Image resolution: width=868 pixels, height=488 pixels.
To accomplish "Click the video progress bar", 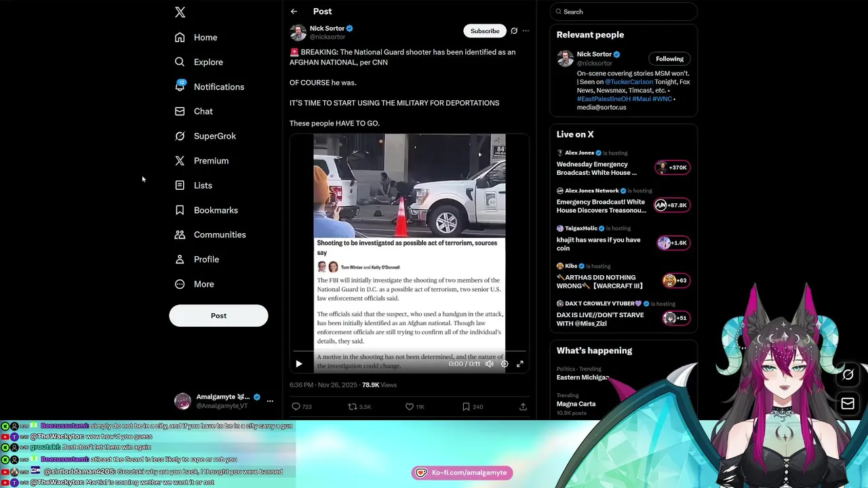I will coord(409,352).
